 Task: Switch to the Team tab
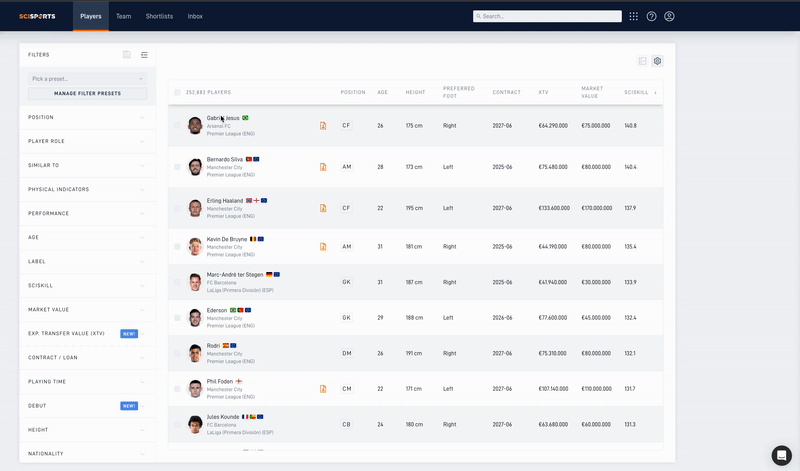123,16
